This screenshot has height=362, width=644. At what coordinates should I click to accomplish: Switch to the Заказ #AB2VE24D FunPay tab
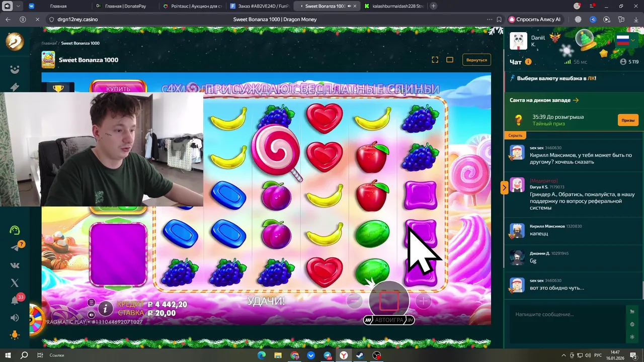[x=259, y=6]
